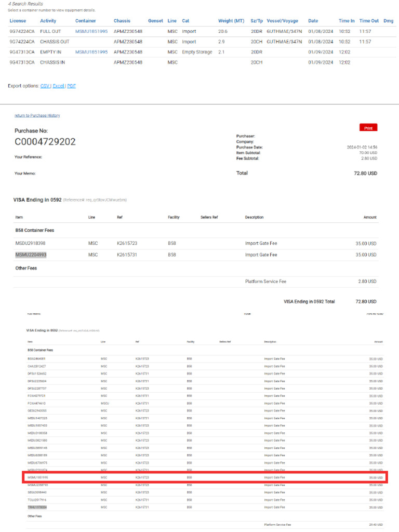Click the 2.80 USD Platform Service Fee amount
Image resolution: width=399 pixels, height=532 pixels.
coord(367,281)
